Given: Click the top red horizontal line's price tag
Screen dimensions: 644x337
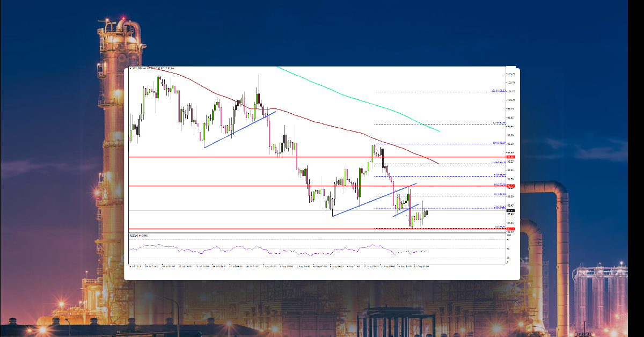Looking at the screenshot, I should click(511, 157).
